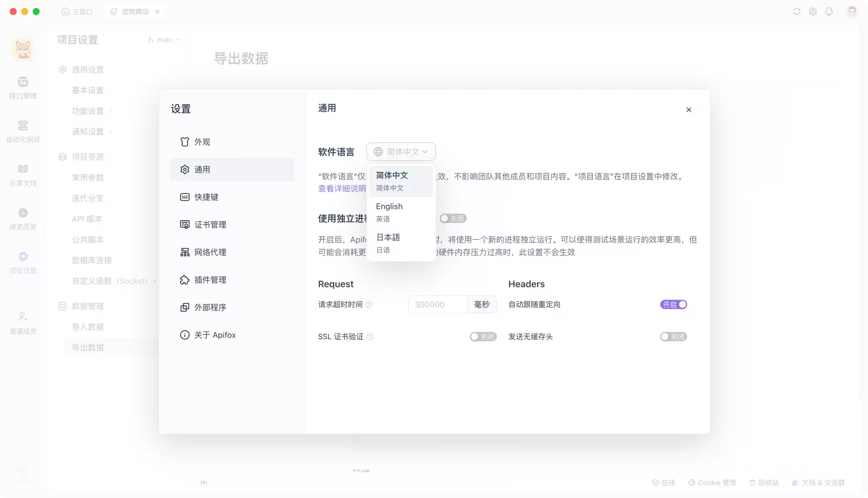Click the 请求超时时间 input field
This screenshot has height=498, width=868.
pos(437,305)
